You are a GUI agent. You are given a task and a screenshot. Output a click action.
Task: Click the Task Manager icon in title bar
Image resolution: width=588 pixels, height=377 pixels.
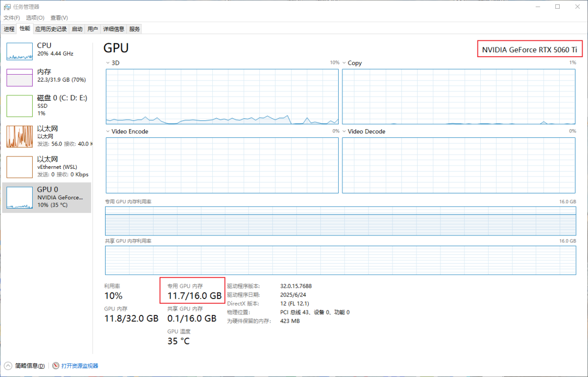7,7
